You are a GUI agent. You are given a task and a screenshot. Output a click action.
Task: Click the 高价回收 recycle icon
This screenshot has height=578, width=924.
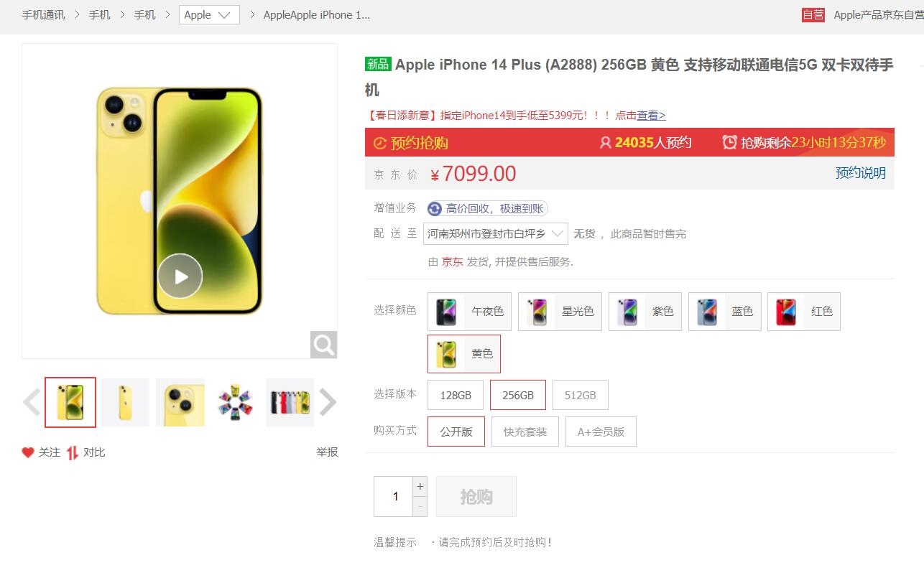[x=435, y=208]
